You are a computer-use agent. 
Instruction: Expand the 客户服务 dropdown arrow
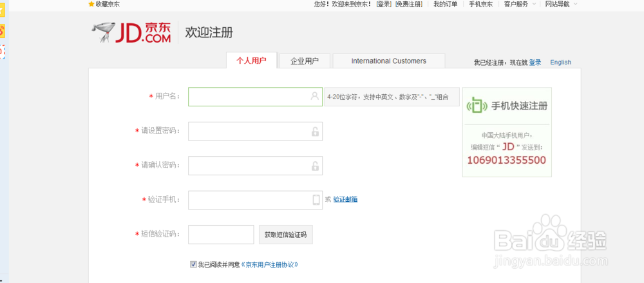pyautogui.click(x=534, y=4)
